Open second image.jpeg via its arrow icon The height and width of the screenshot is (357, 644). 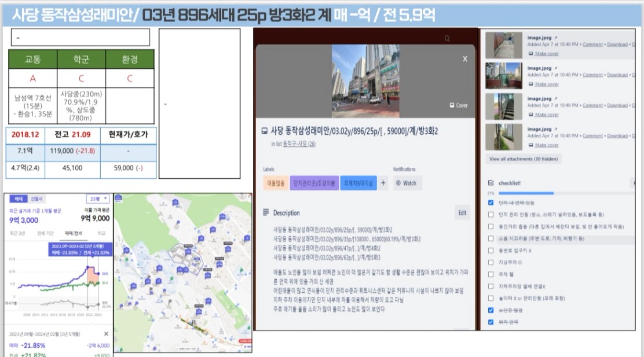click(x=556, y=68)
